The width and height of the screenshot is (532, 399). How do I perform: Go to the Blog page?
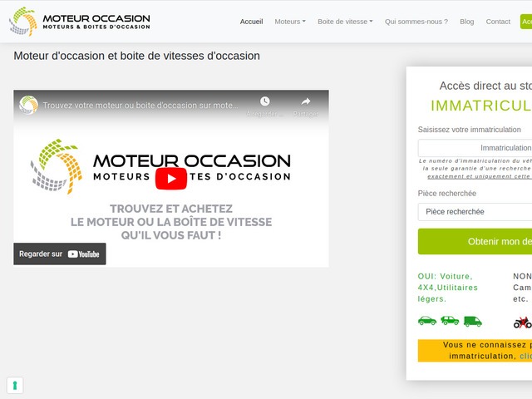click(x=467, y=22)
